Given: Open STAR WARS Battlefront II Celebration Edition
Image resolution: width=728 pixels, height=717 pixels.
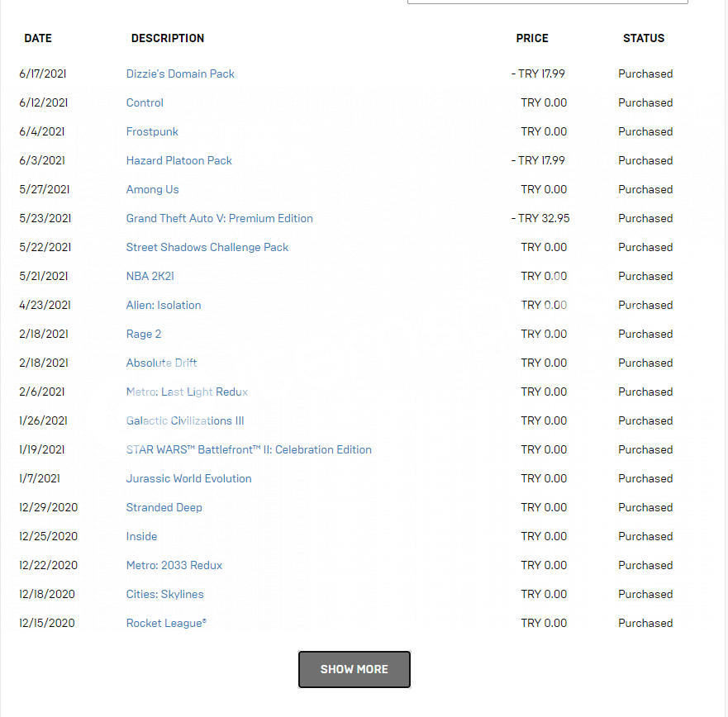Looking at the screenshot, I should point(249,449).
